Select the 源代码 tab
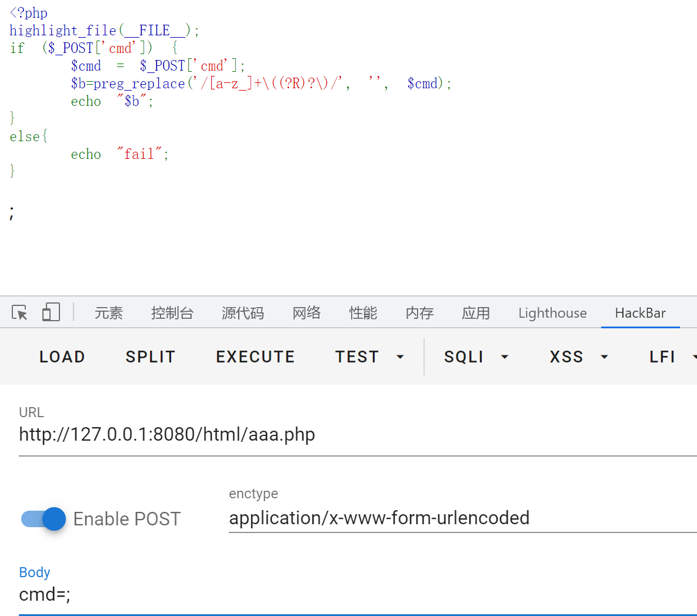697x616 pixels. point(243,313)
